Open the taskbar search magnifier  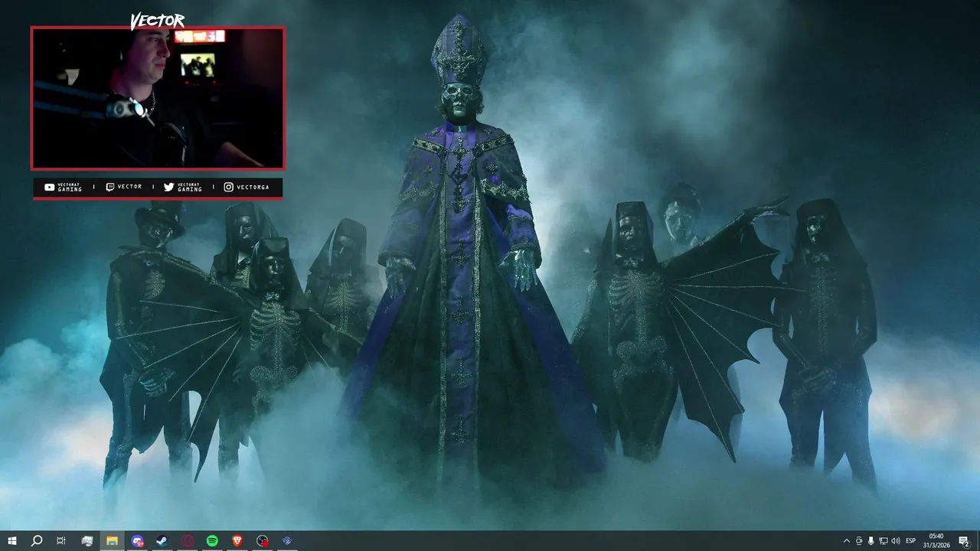point(36,541)
